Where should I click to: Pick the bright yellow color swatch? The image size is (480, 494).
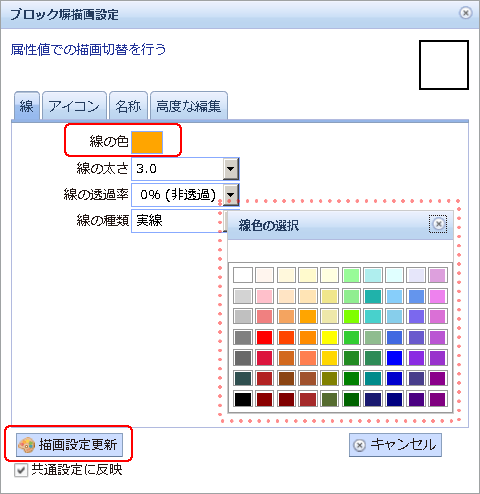point(329,337)
